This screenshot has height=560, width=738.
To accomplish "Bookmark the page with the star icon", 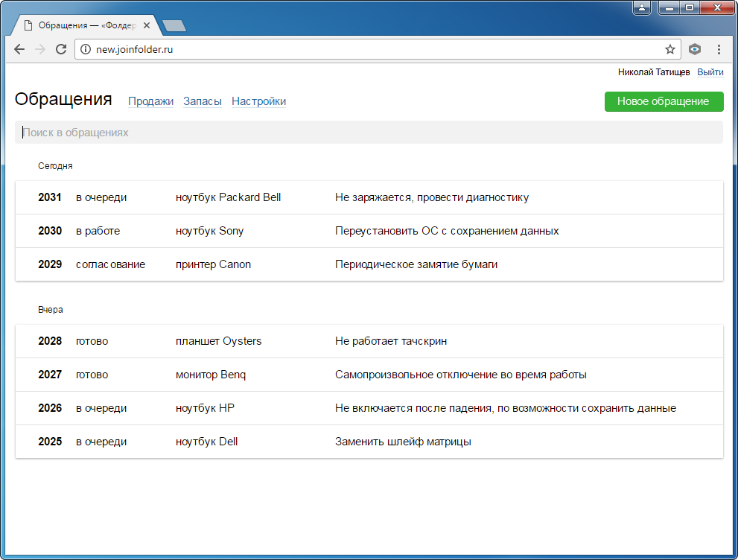I will pyautogui.click(x=669, y=50).
